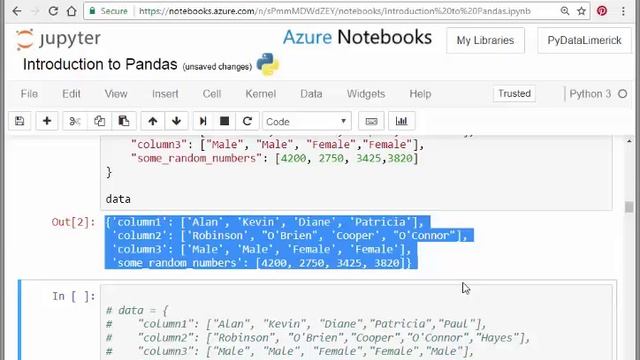Screen dimensions: 640x360
Task: Click the notebook vertical scrollbar thumb
Action: 629,207
